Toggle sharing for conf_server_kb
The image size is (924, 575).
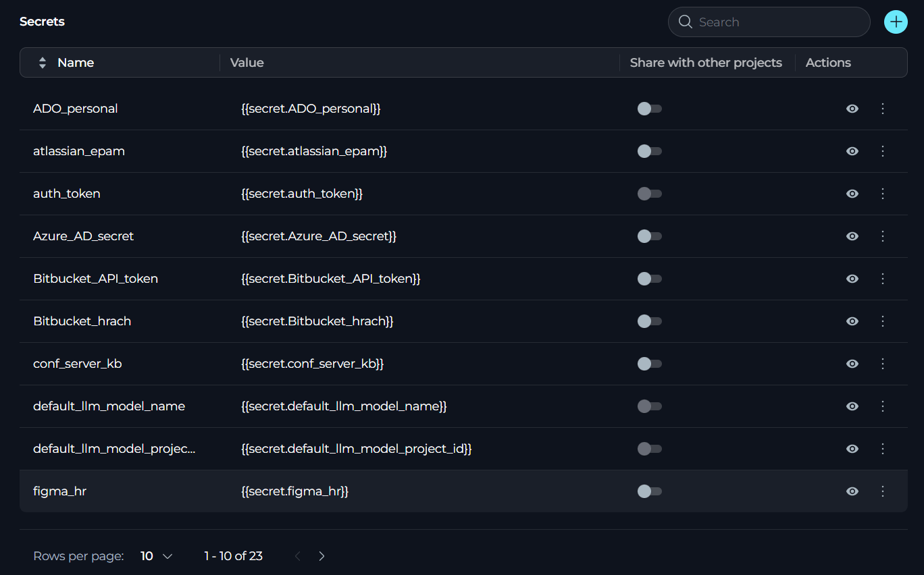tap(650, 364)
